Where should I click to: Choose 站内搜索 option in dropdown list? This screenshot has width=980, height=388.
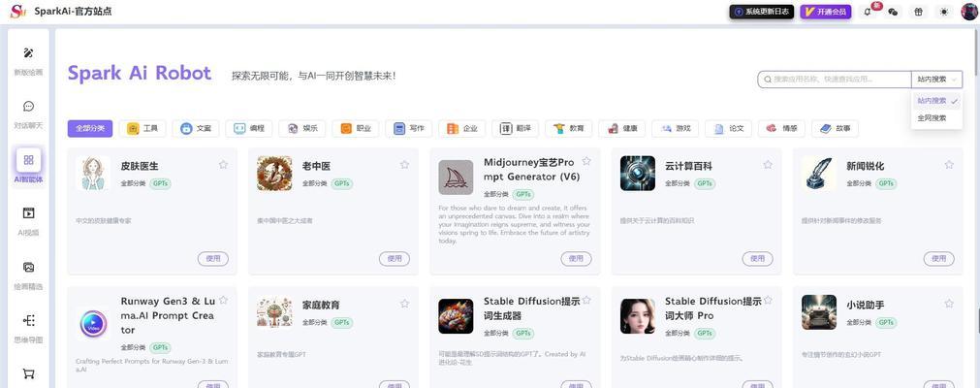click(936, 101)
